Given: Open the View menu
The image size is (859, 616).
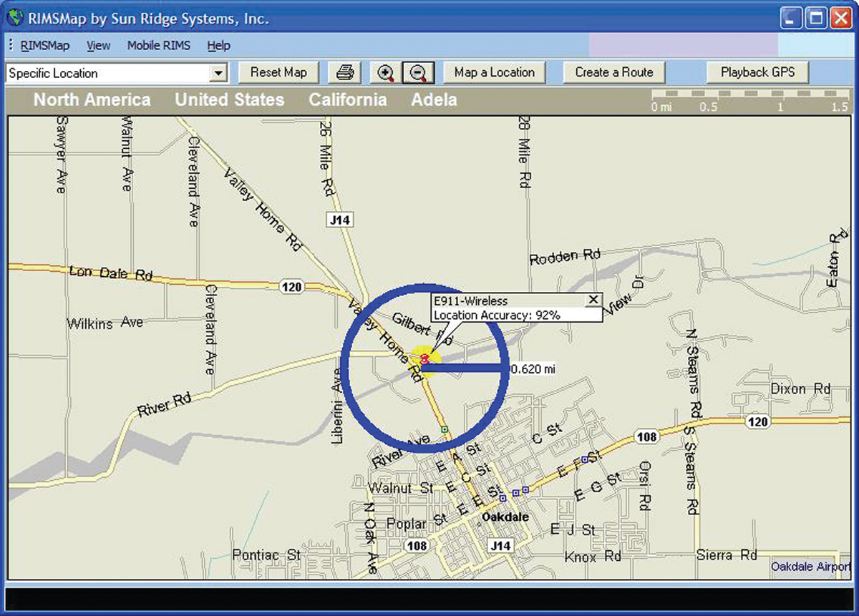Looking at the screenshot, I should (x=98, y=46).
